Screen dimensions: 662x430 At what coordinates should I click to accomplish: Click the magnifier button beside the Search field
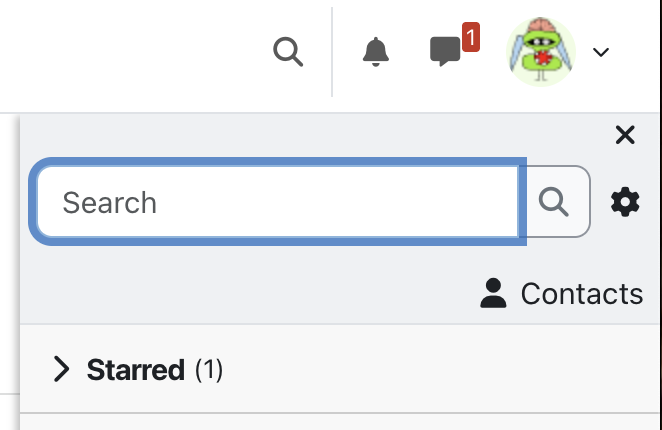click(554, 201)
